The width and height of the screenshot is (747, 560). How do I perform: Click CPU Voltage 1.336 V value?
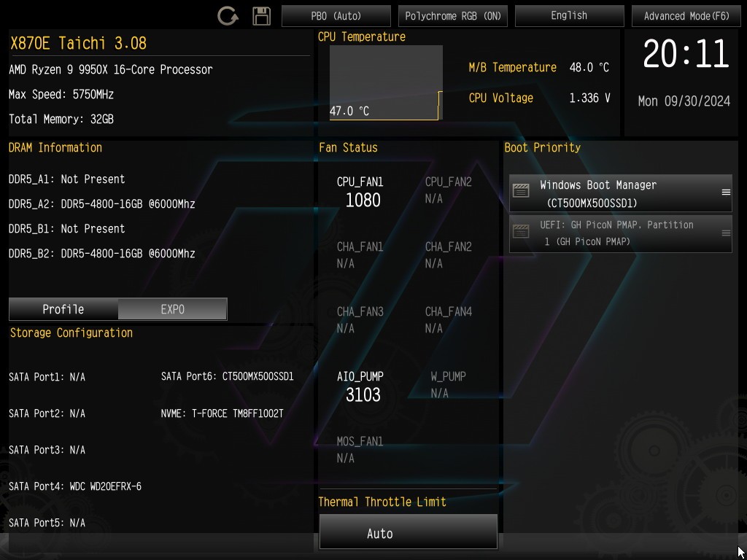589,98
